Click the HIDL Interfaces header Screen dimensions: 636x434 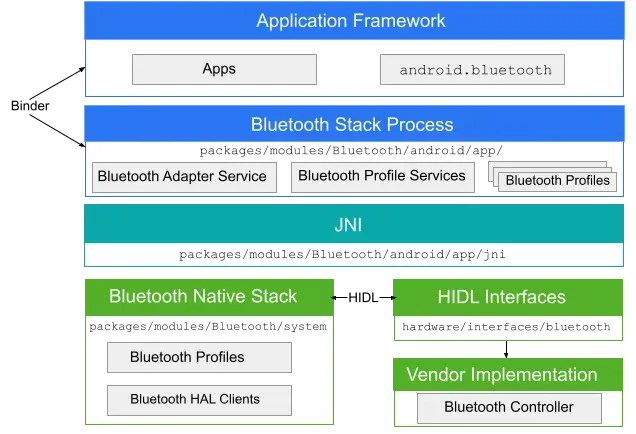click(x=508, y=297)
